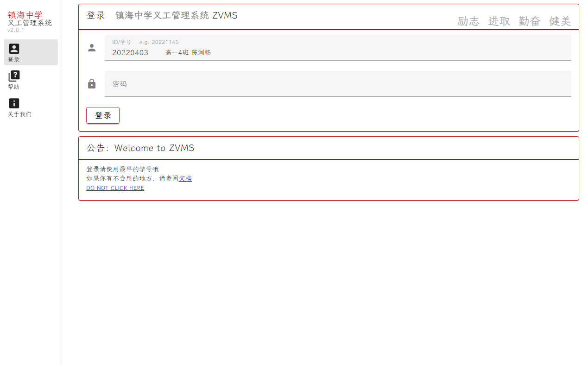The image size is (588, 365).
Task: Click the v2.0.1 version label
Action: pos(16,30)
